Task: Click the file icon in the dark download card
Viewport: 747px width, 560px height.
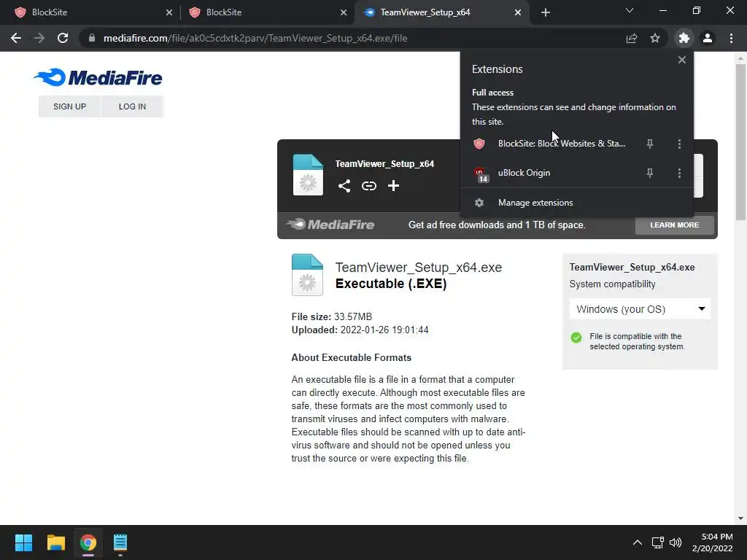Action: click(308, 175)
